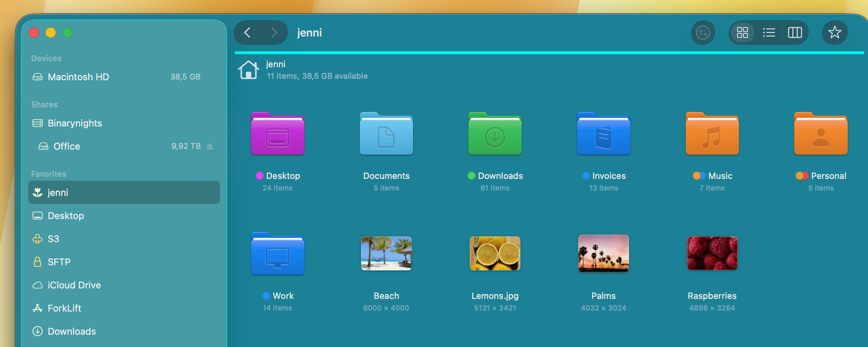868x347 pixels.
Task: Switch to icon grid view
Action: 742,33
